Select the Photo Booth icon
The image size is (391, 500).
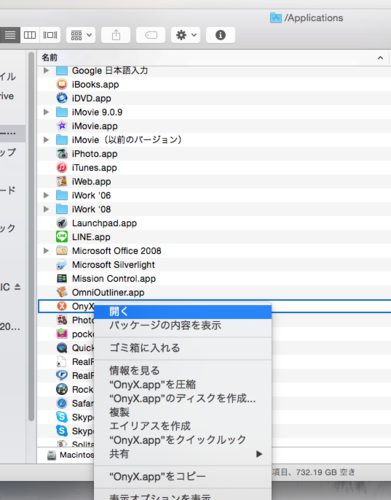coord(62,320)
